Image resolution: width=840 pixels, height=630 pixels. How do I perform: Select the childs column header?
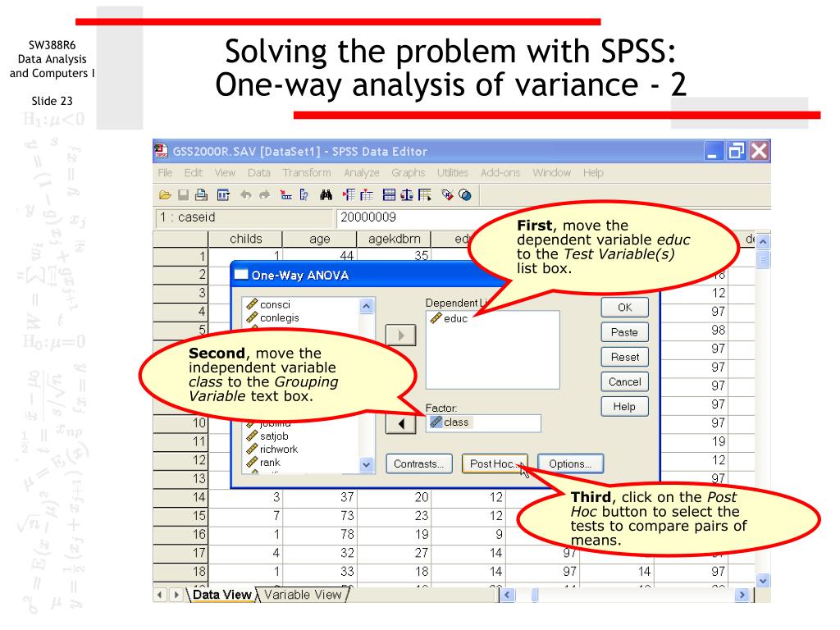point(245,239)
